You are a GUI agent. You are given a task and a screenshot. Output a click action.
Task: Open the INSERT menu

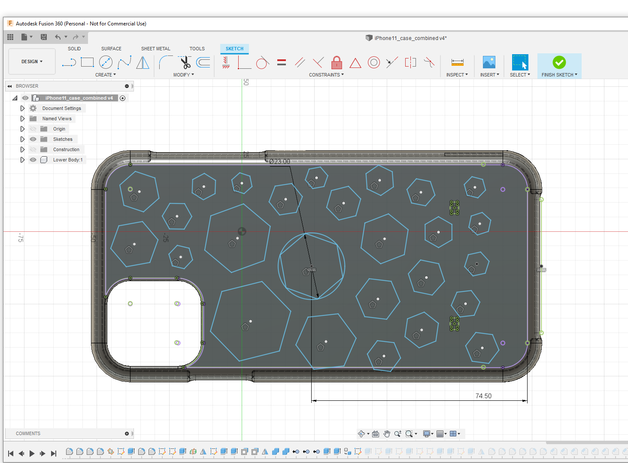pos(489,75)
